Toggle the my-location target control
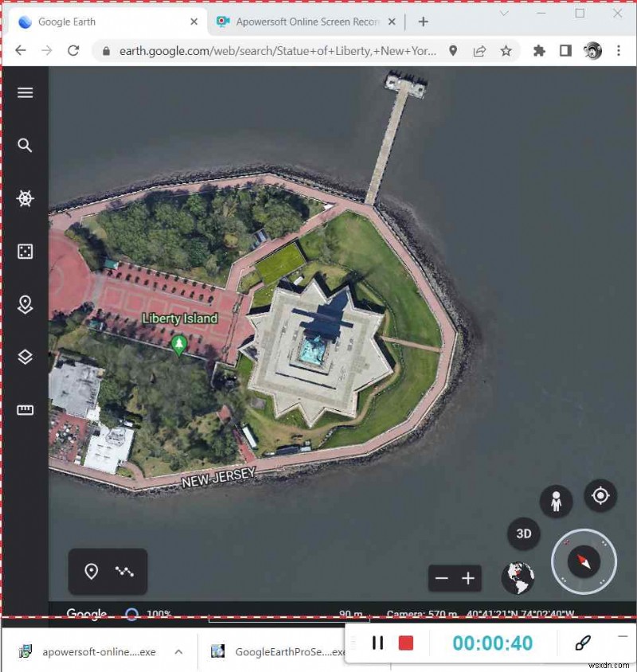Image resolution: width=637 pixels, height=672 pixels. coord(601,497)
